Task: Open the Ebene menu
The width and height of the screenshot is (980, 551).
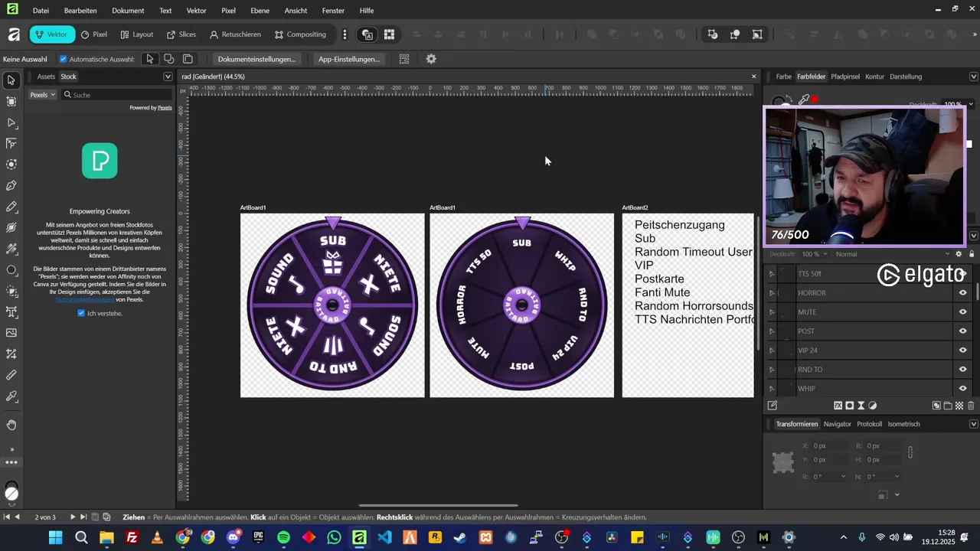Action: pyautogui.click(x=260, y=11)
